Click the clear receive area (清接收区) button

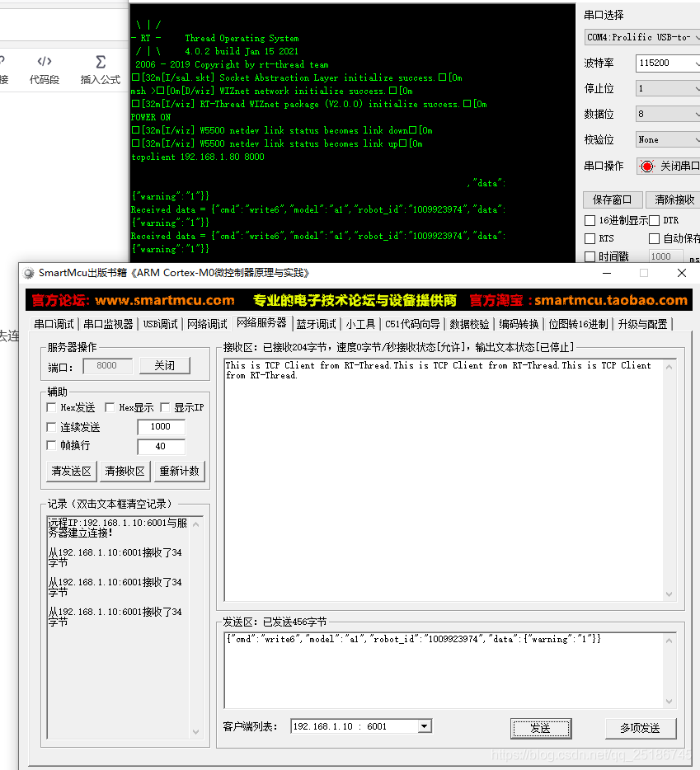pyautogui.click(x=124, y=472)
